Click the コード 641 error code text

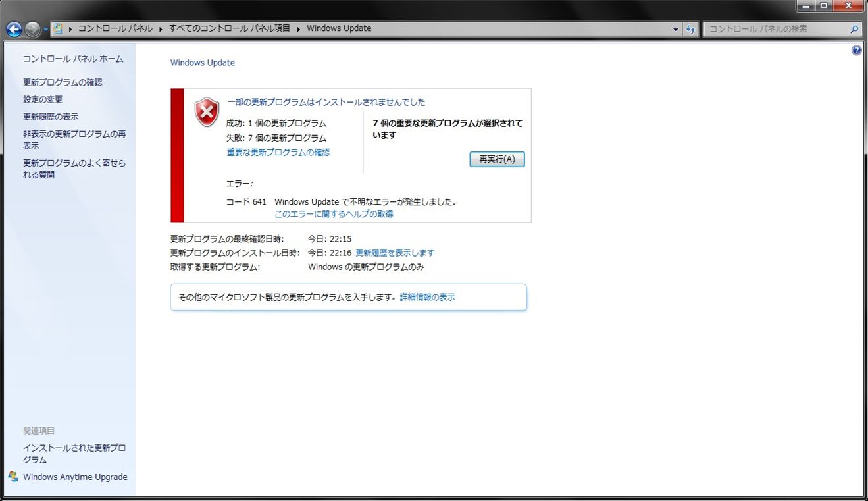246,202
